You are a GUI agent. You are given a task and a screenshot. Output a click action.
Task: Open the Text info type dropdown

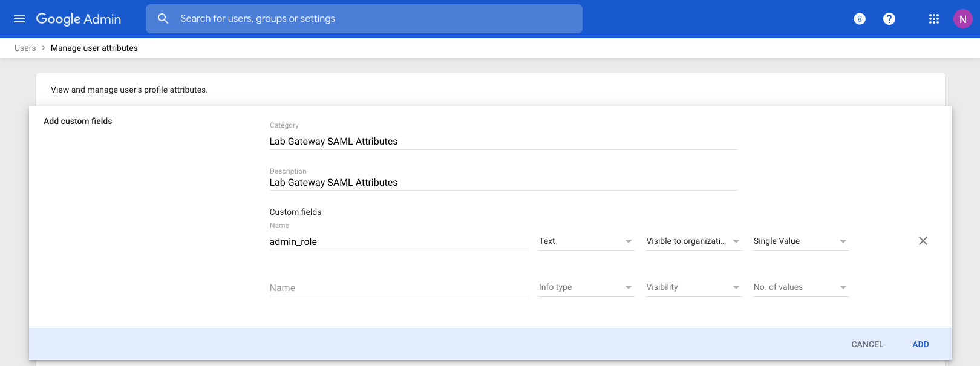586,241
